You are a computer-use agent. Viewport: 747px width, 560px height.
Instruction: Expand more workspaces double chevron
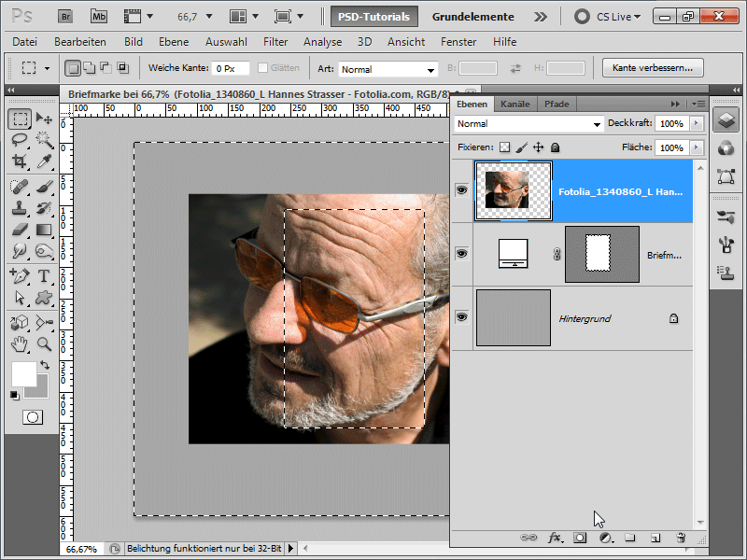point(541,17)
